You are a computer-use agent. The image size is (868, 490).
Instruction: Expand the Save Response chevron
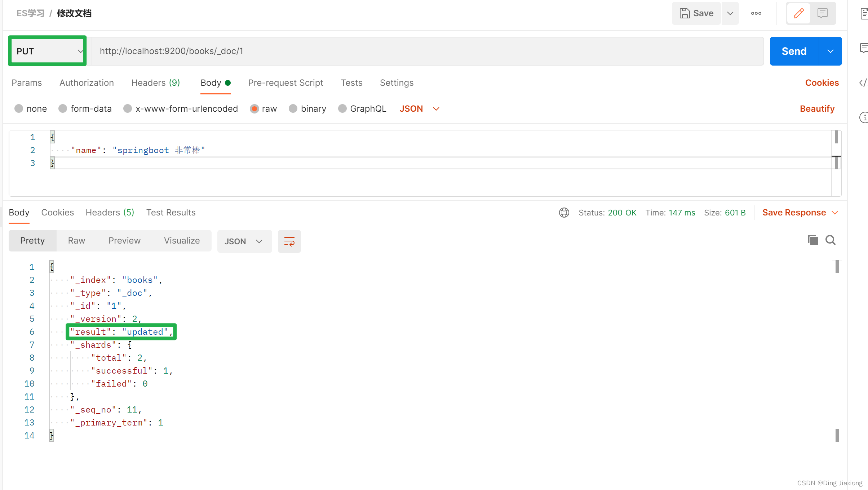(835, 213)
